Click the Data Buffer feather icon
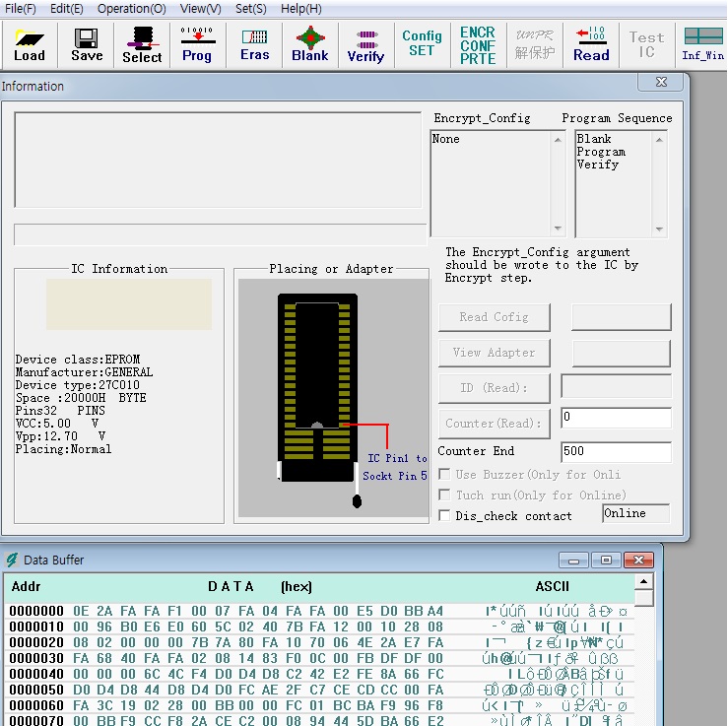The width and height of the screenshot is (728, 726). coord(12,560)
